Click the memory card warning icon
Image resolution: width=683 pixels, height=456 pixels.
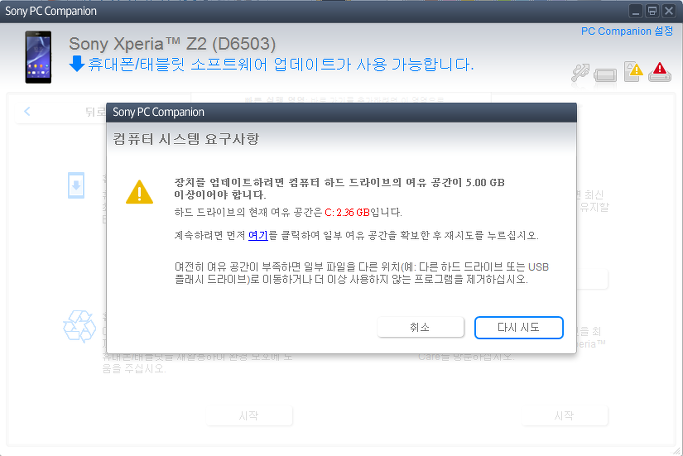pos(633,71)
